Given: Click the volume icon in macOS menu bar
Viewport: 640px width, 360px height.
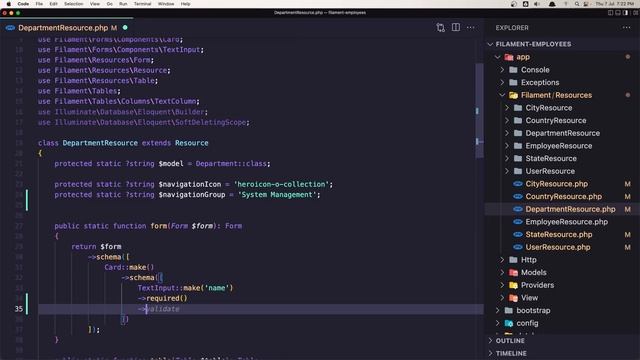Looking at the screenshot, I should 537,4.
